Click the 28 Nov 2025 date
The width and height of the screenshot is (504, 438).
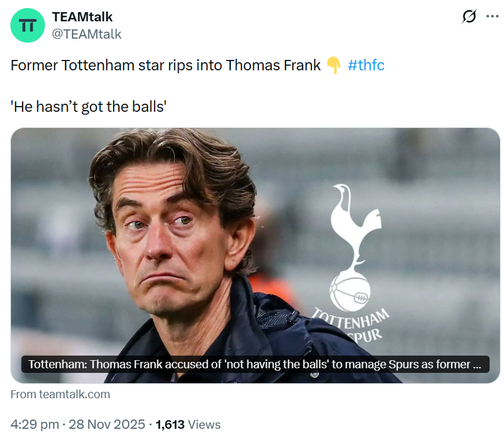(107, 425)
